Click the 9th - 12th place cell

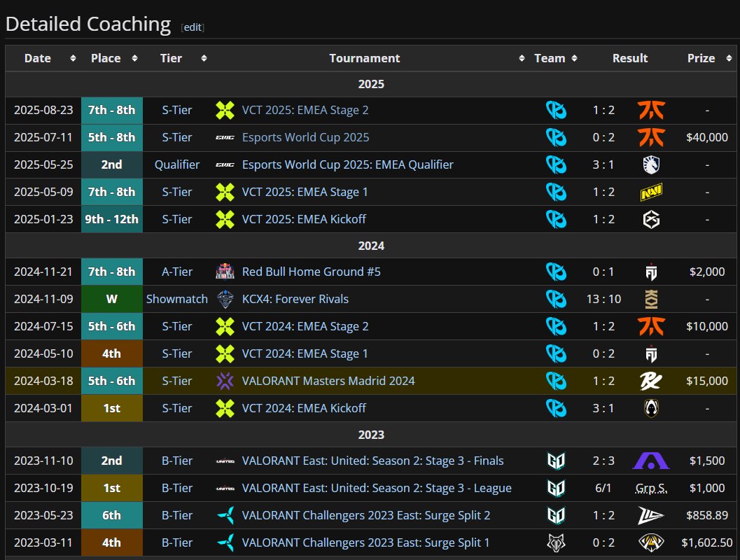112,219
